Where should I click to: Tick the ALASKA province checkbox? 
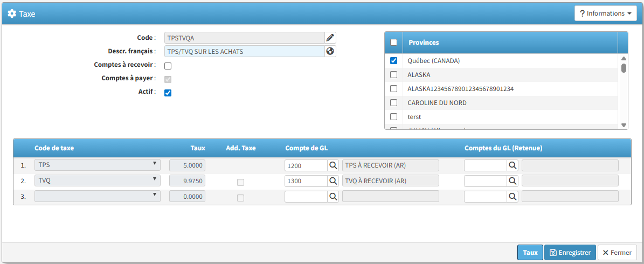click(x=393, y=75)
